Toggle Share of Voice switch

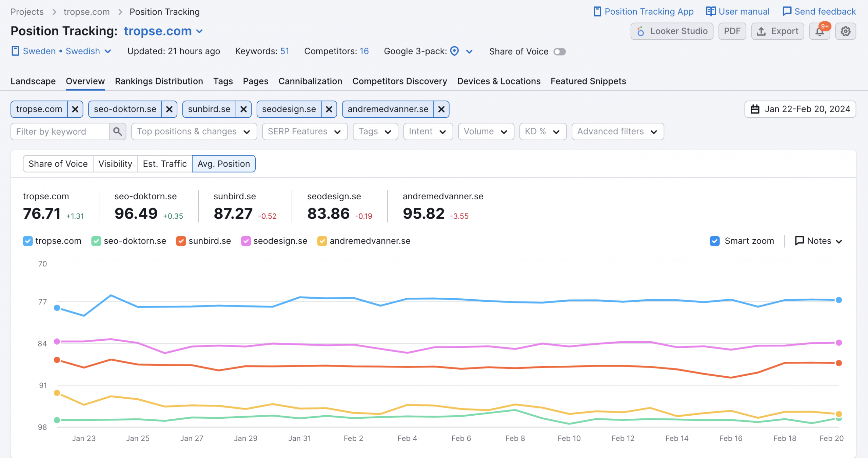tap(559, 52)
